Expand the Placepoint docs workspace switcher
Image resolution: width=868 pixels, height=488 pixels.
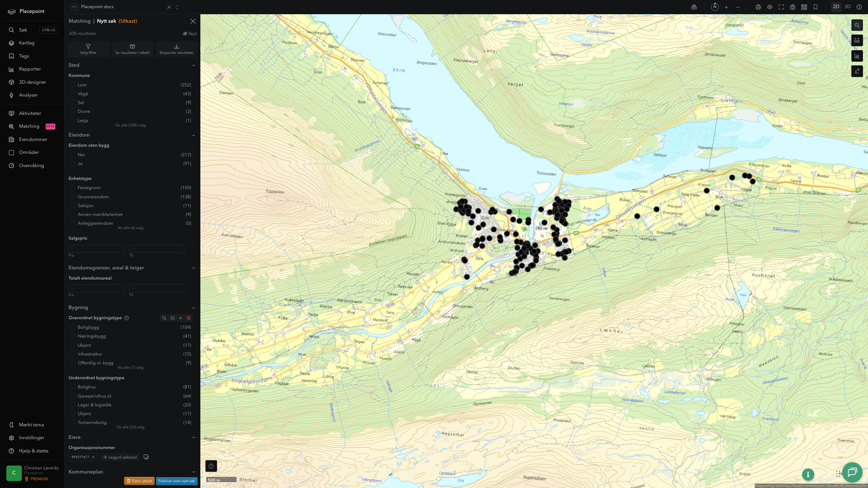177,7
